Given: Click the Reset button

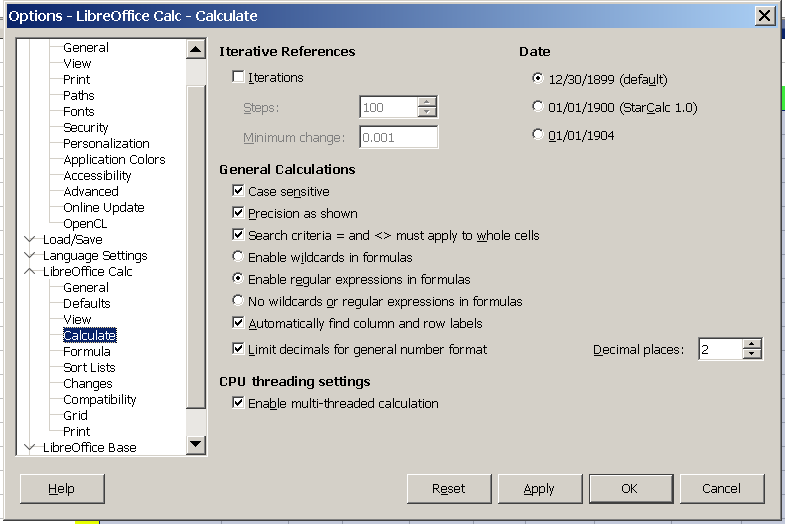Looking at the screenshot, I should pos(449,488).
